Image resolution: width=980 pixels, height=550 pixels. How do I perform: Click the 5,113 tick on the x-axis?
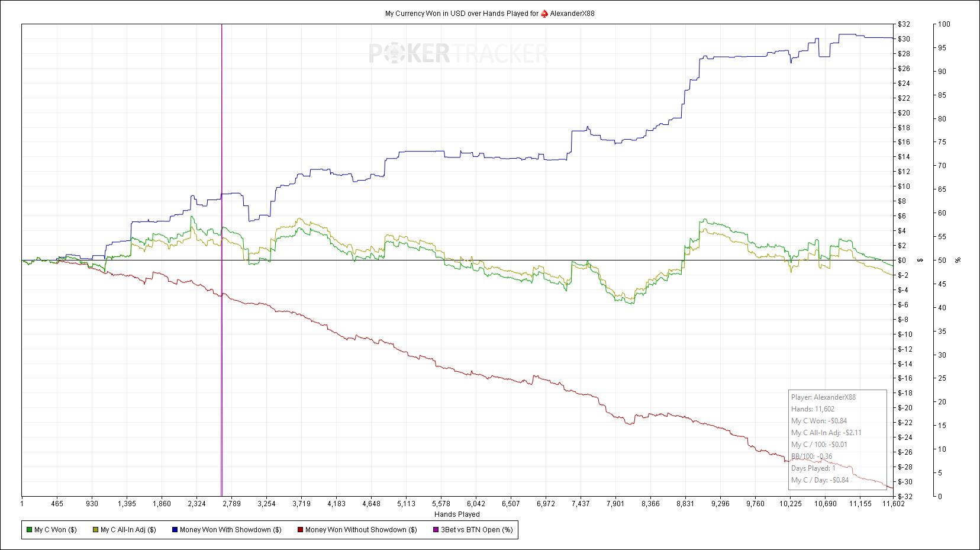tap(406, 504)
